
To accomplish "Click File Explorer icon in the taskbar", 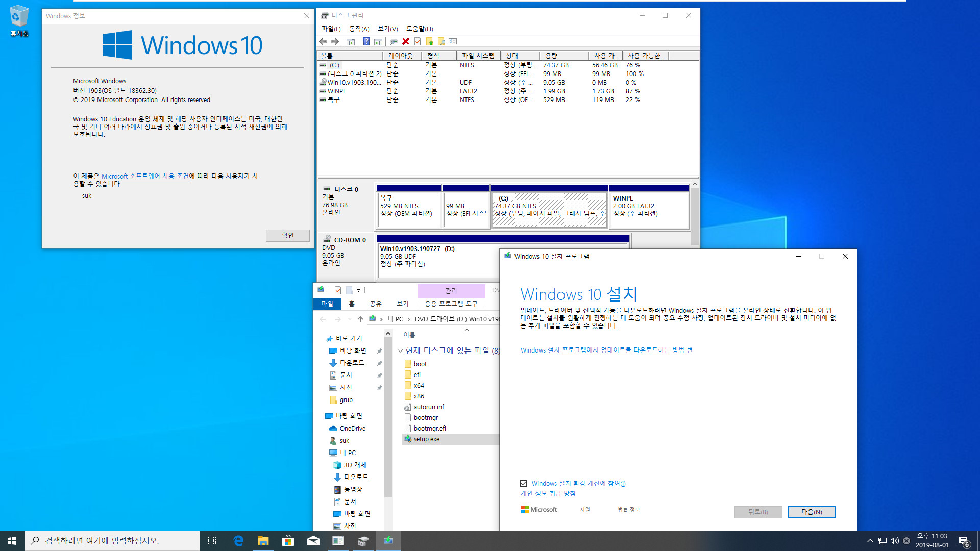I will (x=263, y=541).
